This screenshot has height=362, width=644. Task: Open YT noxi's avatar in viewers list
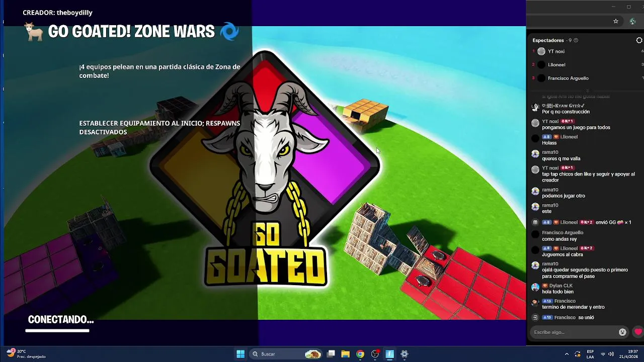click(x=541, y=51)
